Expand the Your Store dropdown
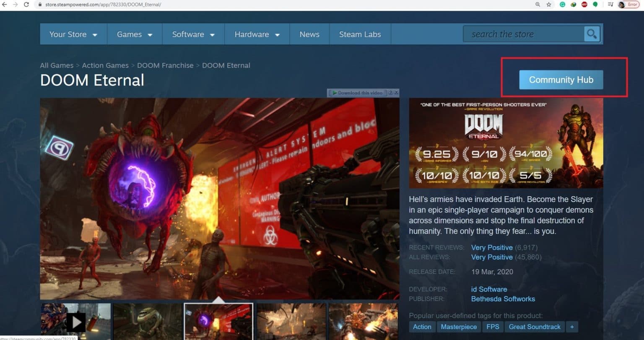This screenshot has height=340, width=644. tap(72, 34)
